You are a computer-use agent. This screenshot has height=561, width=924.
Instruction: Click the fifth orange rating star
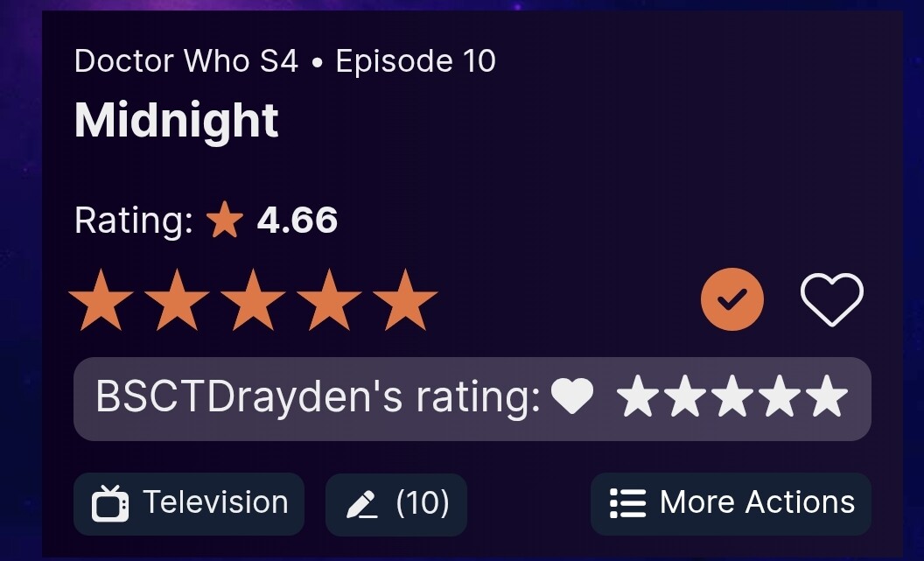click(x=405, y=300)
